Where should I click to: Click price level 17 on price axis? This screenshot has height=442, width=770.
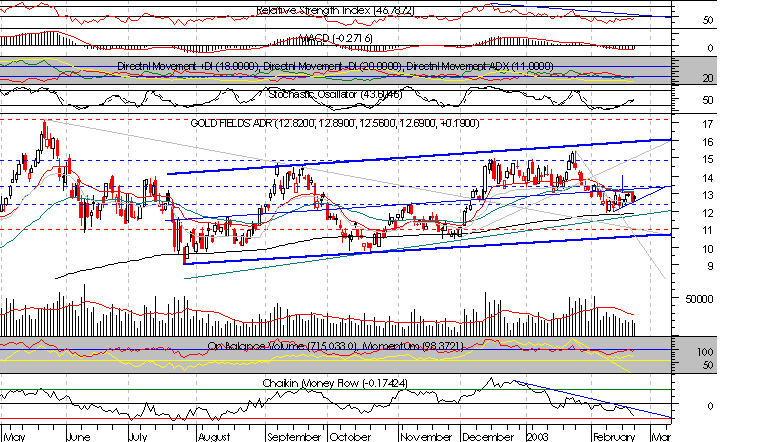(707, 124)
